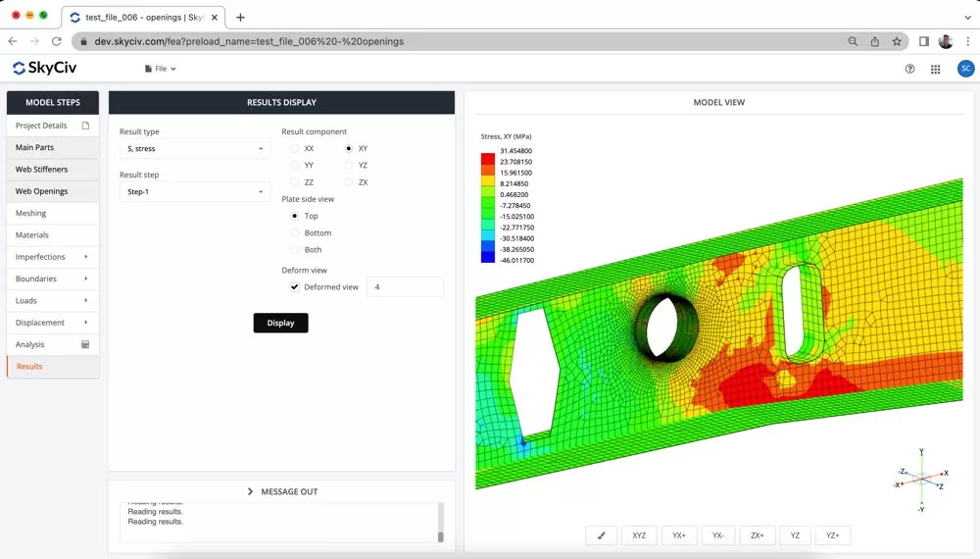980x559 pixels.
Task: Click the deformed view scale input field
Action: click(404, 287)
